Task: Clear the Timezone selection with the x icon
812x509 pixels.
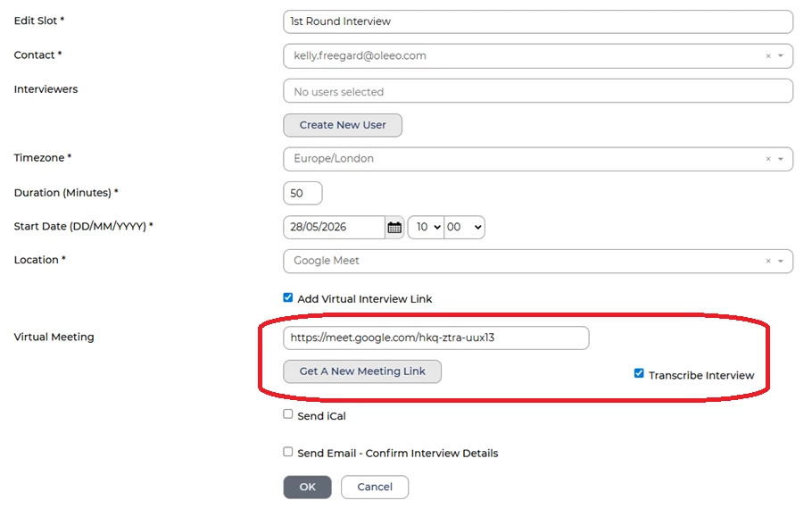Action: [768, 159]
